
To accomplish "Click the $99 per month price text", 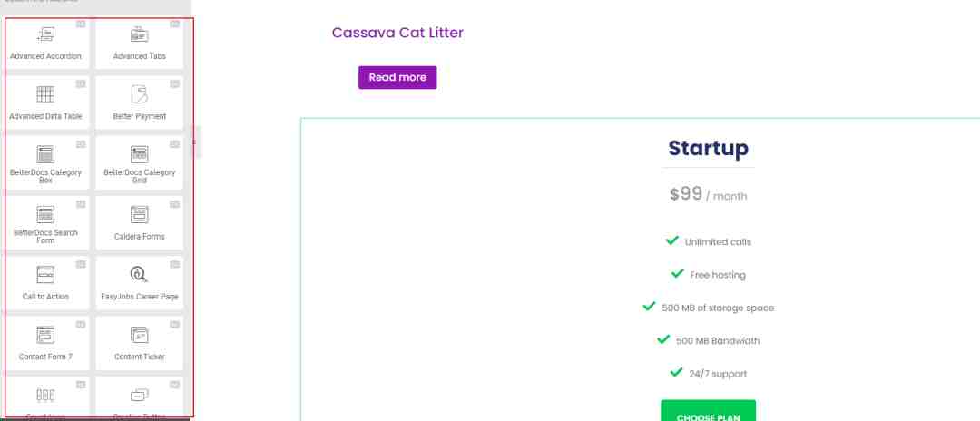I will coord(708,194).
